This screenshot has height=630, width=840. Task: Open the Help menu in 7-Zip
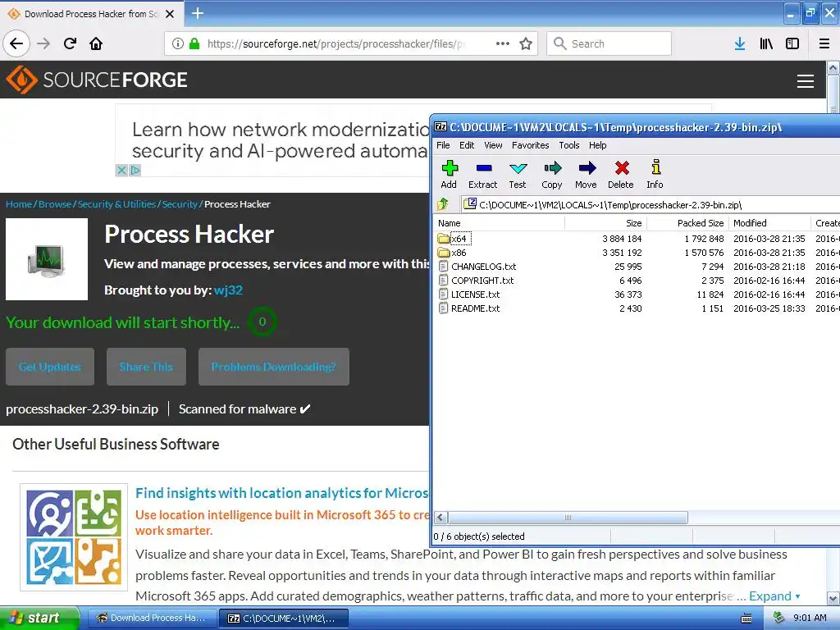pos(597,145)
